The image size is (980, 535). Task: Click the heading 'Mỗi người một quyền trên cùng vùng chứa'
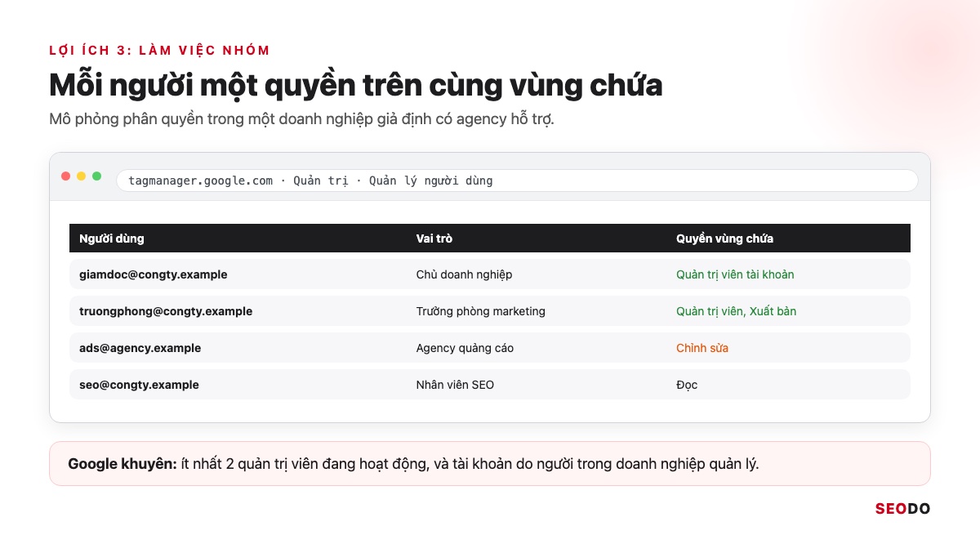click(355, 85)
